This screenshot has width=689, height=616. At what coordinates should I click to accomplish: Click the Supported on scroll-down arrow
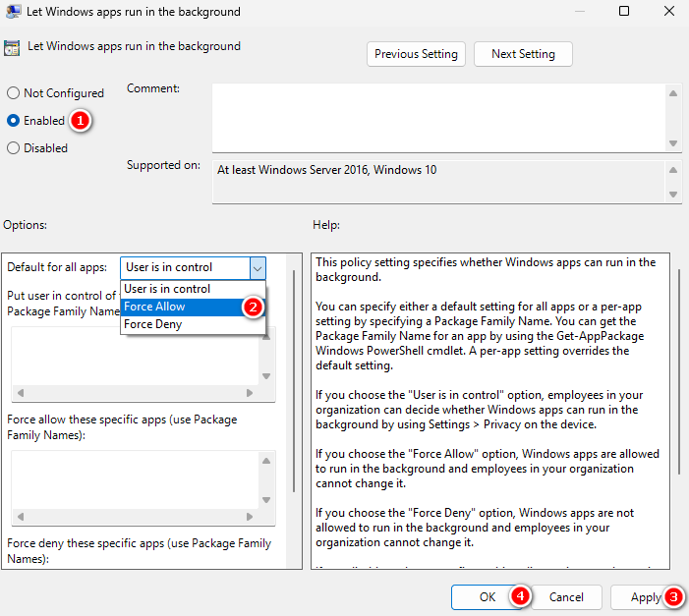(673, 195)
